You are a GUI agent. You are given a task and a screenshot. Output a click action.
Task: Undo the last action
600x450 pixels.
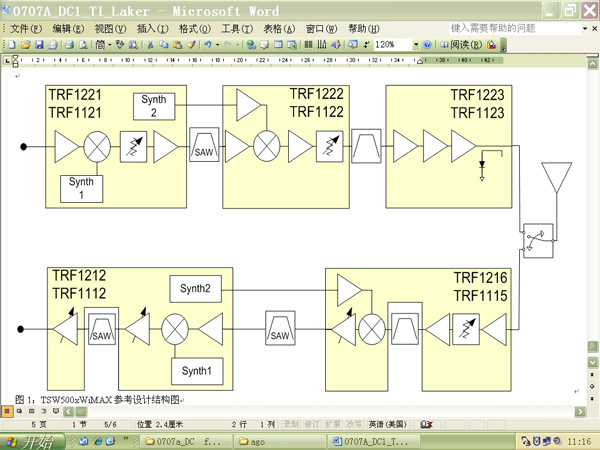pos(206,45)
